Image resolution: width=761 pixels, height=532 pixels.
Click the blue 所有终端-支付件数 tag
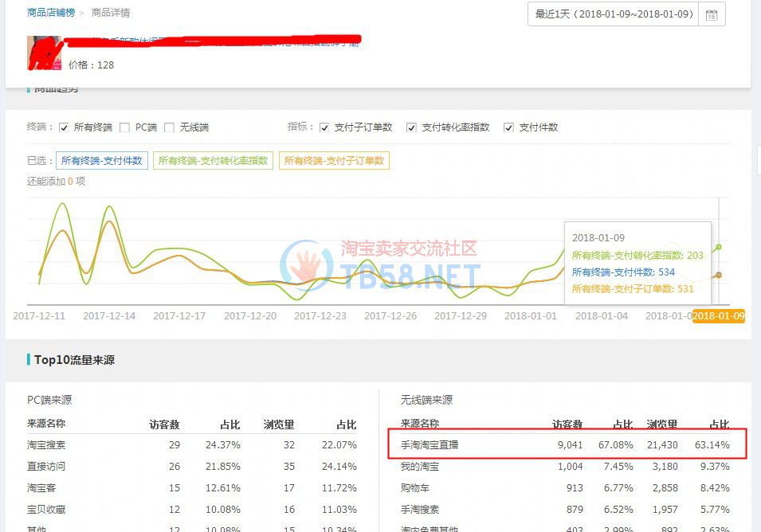tap(102, 161)
